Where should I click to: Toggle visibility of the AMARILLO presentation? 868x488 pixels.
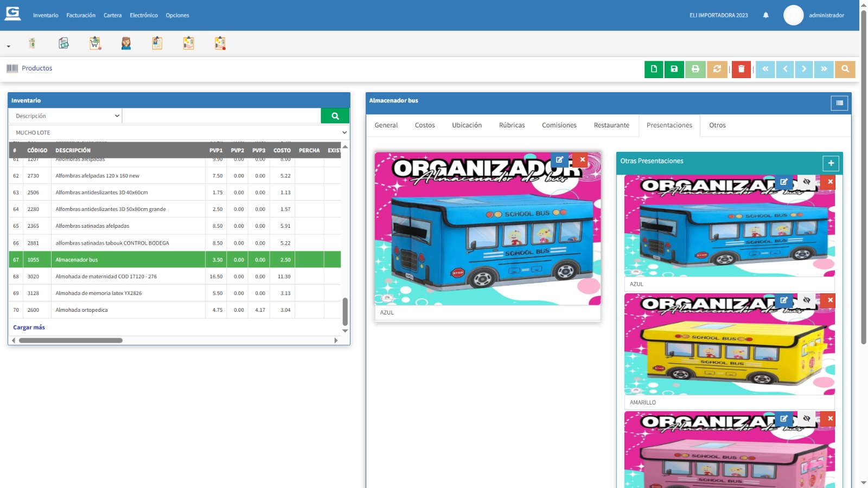tap(807, 300)
